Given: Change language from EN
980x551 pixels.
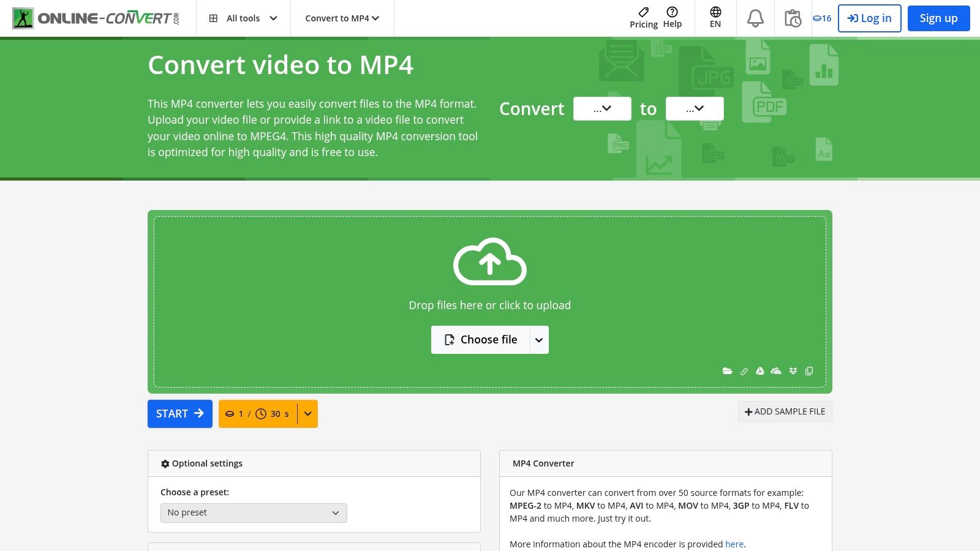Looking at the screenshot, I should (x=715, y=18).
